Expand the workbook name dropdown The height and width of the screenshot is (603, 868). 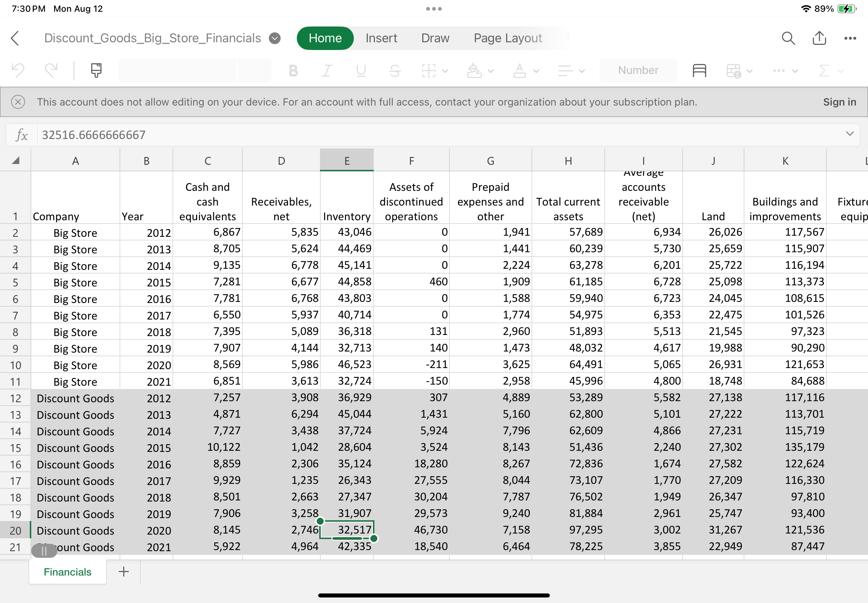[x=274, y=38]
